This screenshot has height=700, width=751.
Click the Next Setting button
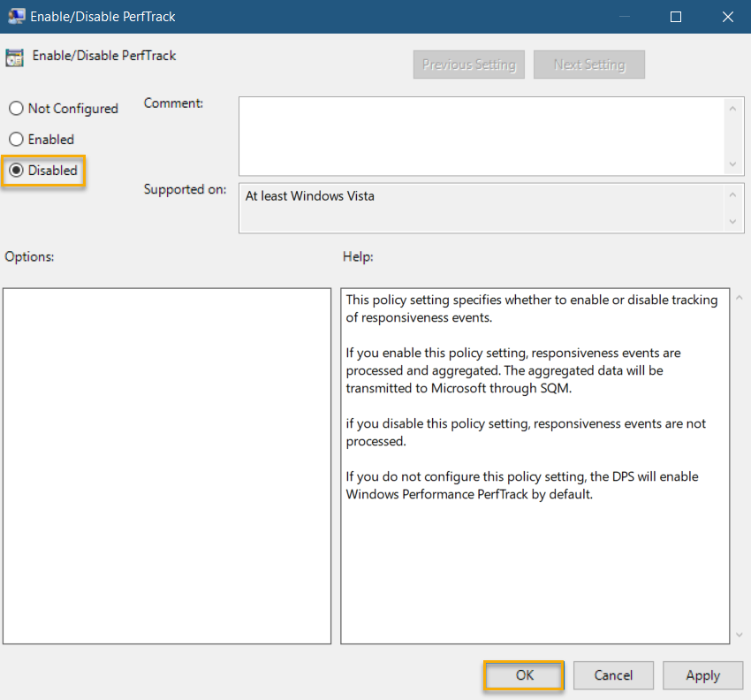pos(588,64)
